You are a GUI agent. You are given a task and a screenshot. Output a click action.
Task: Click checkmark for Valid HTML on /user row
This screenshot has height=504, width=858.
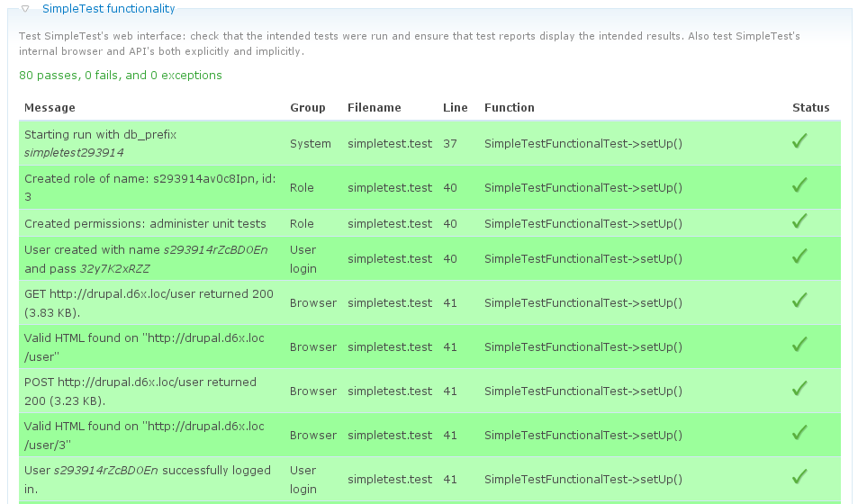799,345
